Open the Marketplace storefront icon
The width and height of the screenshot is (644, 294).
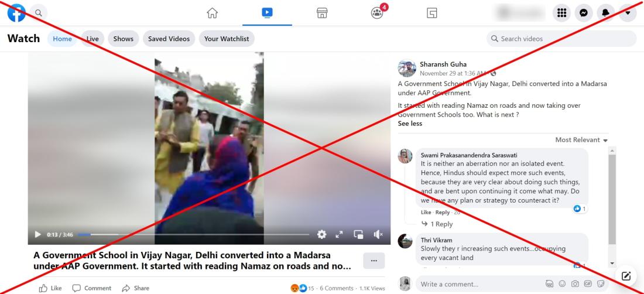tap(322, 13)
